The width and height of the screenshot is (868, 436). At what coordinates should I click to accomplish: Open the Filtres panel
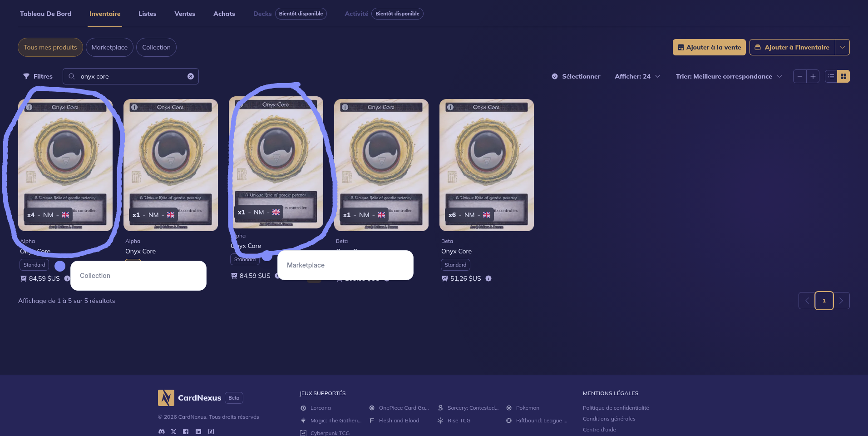click(x=38, y=76)
